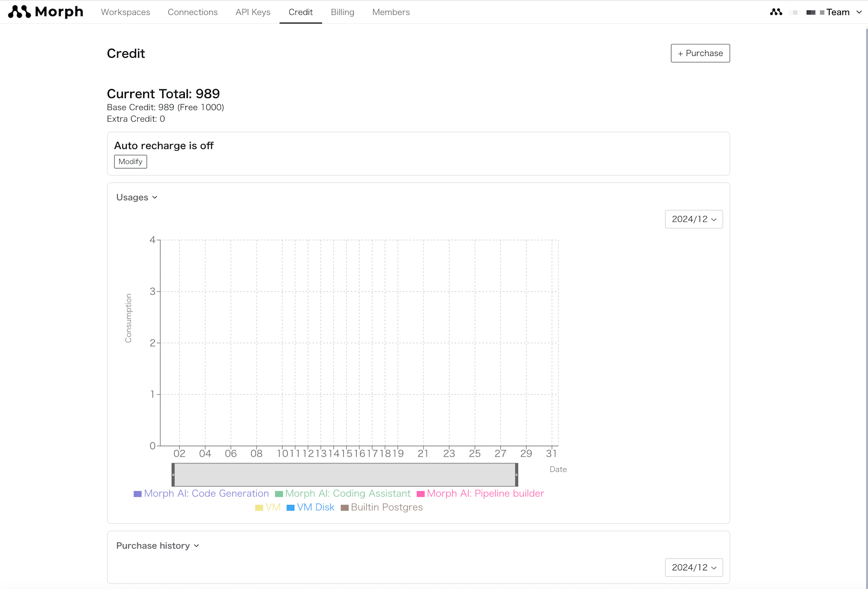Open the Usages month selector 2024/12
The image size is (868, 589).
(x=694, y=219)
